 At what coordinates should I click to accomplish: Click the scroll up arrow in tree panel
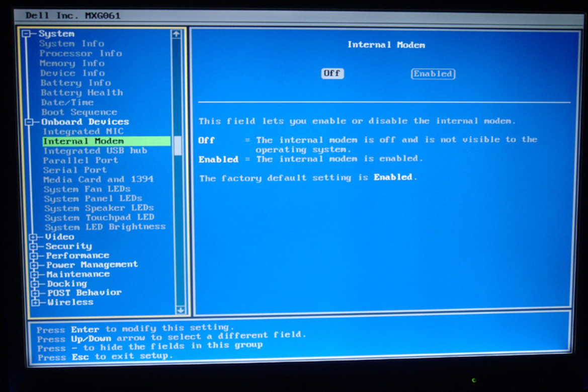[x=176, y=34]
